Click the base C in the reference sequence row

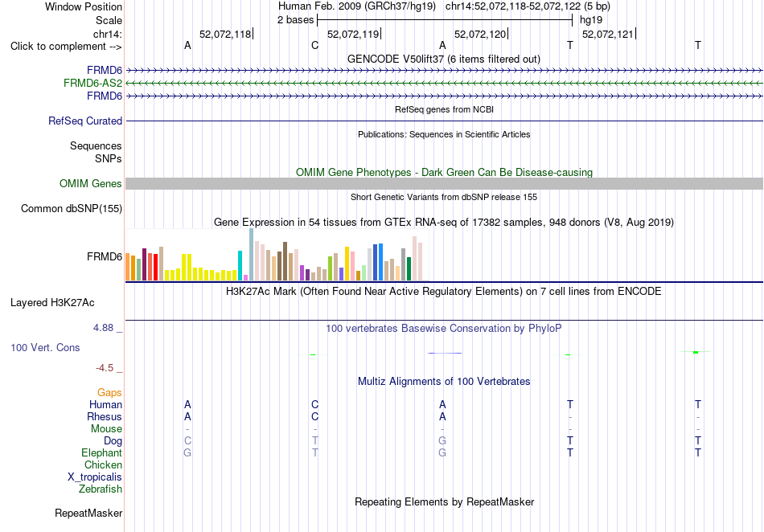(314, 46)
